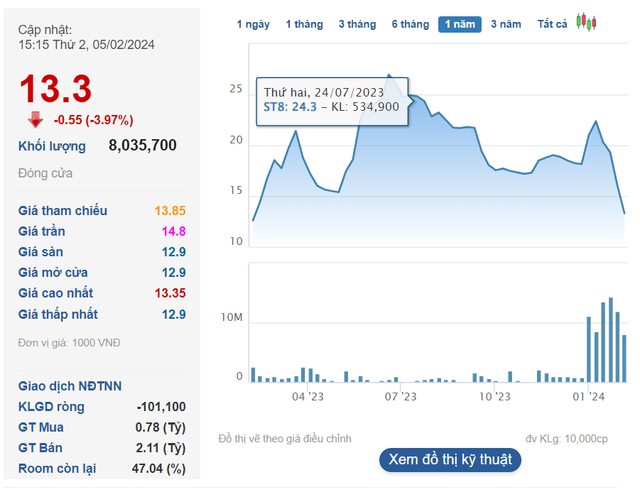Open Xem đồ thị kỹ thuật button
The width and height of the screenshot is (640, 492).
coord(449,459)
